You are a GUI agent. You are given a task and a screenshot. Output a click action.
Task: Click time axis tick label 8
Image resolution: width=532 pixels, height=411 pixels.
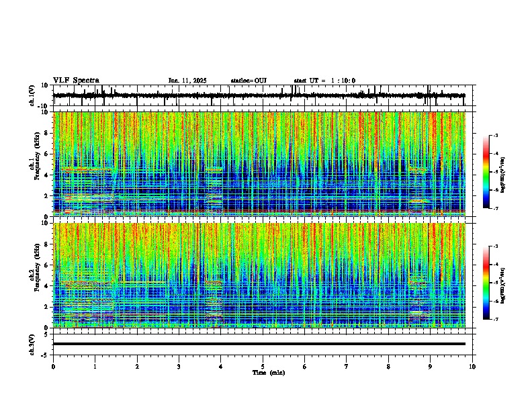pos(388,367)
